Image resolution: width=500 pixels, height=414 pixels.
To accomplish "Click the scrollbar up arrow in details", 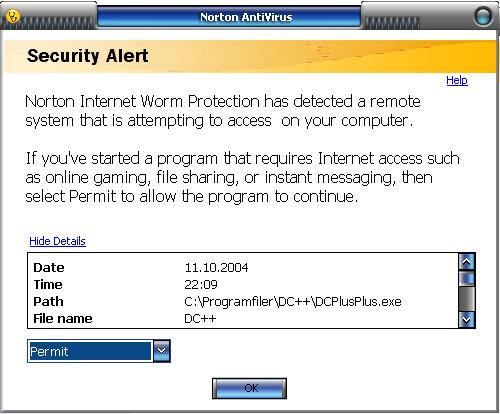I will pos(467,262).
